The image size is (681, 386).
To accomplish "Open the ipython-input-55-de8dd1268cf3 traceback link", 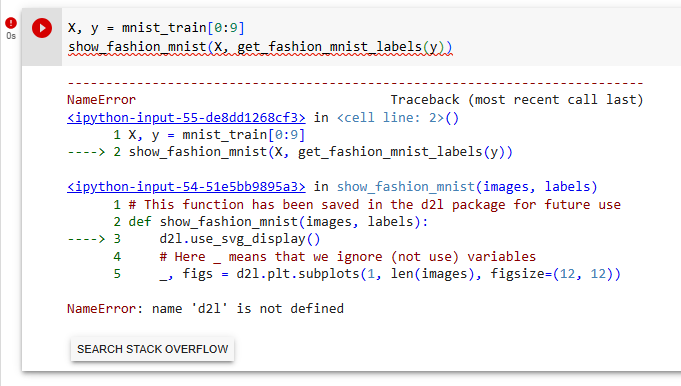I will point(186,118).
